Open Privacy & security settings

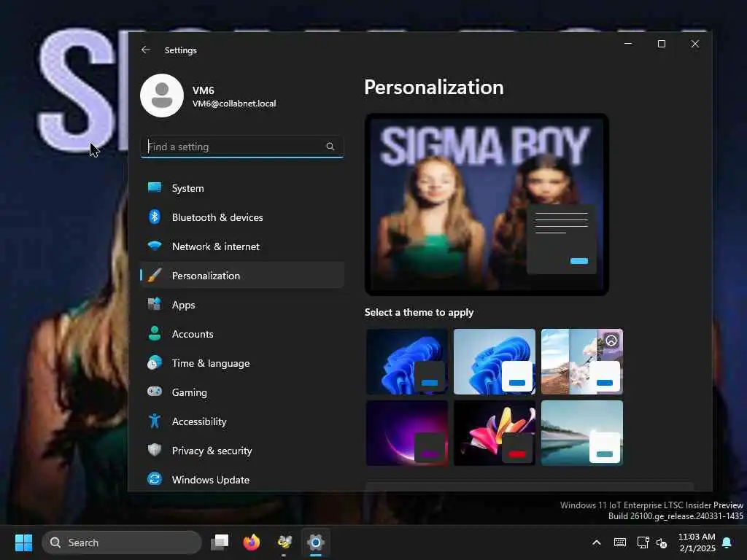pos(242,451)
